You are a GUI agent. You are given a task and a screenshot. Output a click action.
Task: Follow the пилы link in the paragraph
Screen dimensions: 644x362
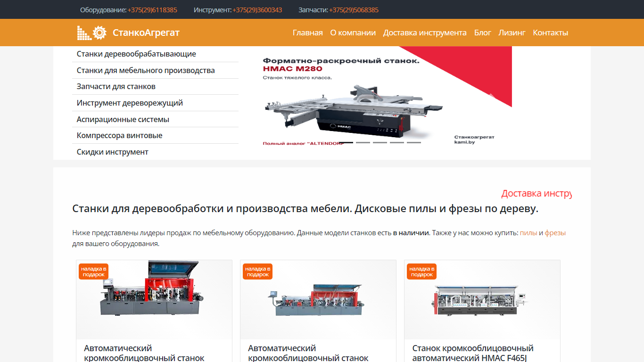528,233
